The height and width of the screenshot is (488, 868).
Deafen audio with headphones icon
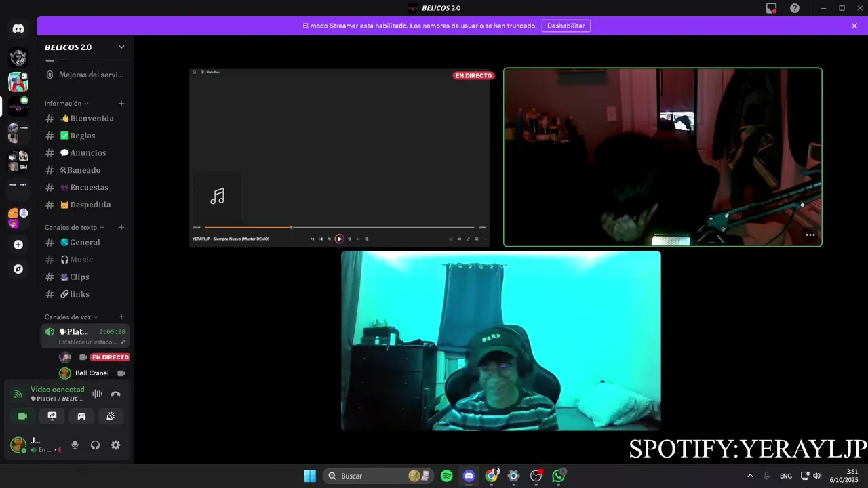pyautogui.click(x=95, y=445)
